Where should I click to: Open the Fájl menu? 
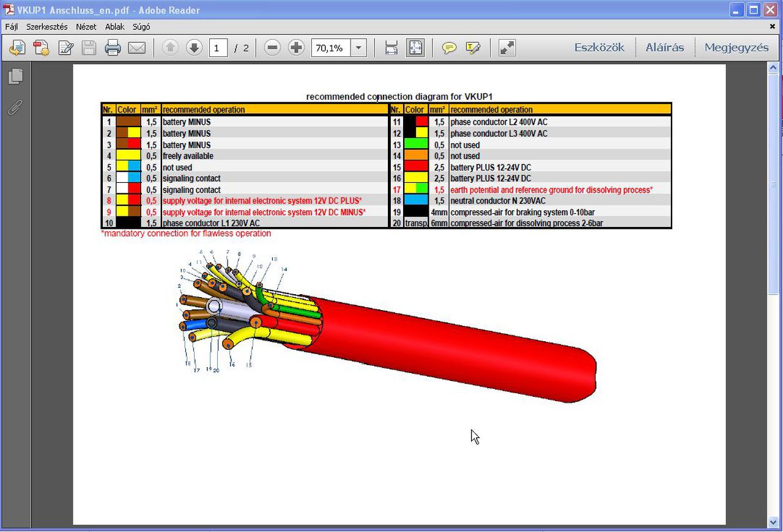pyautogui.click(x=12, y=27)
